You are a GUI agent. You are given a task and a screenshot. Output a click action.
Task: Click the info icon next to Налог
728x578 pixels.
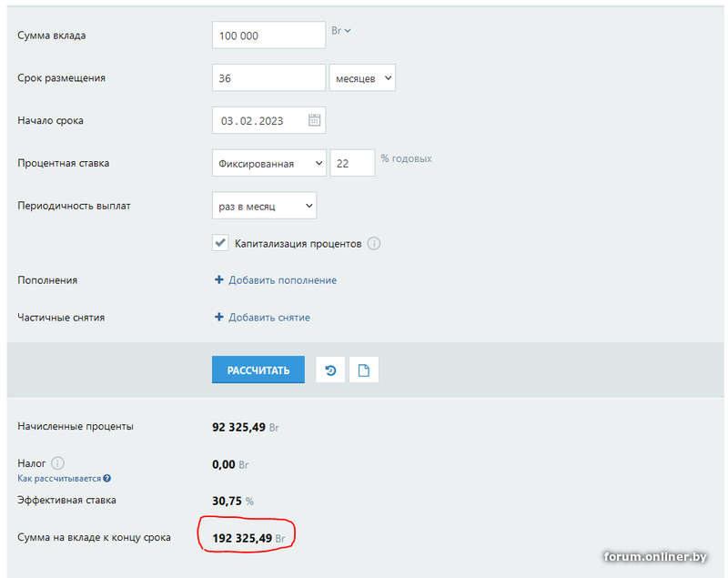coord(57,463)
